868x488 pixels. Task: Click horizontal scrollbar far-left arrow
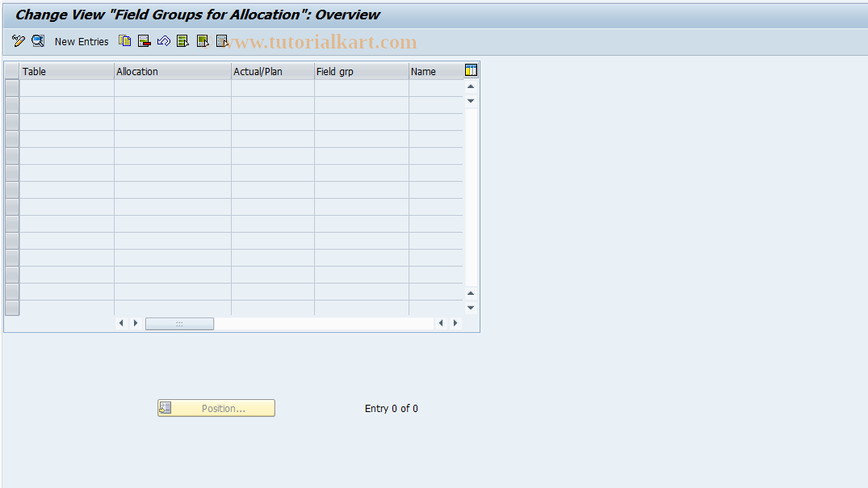[121, 323]
